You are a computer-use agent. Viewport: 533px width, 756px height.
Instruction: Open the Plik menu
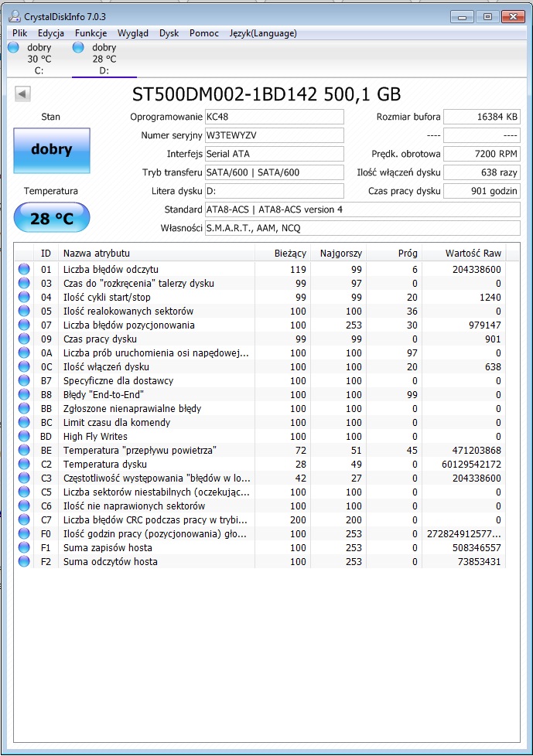(20, 33)
